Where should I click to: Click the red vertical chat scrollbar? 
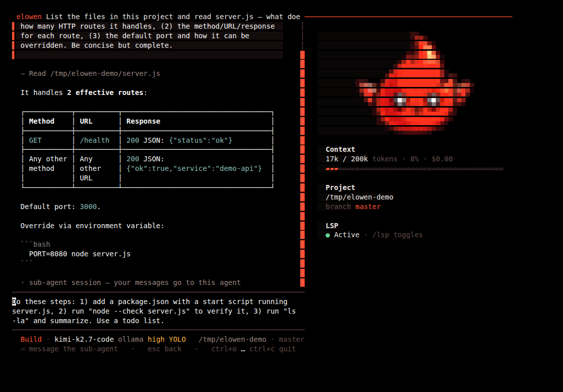(x=302, y=169)
